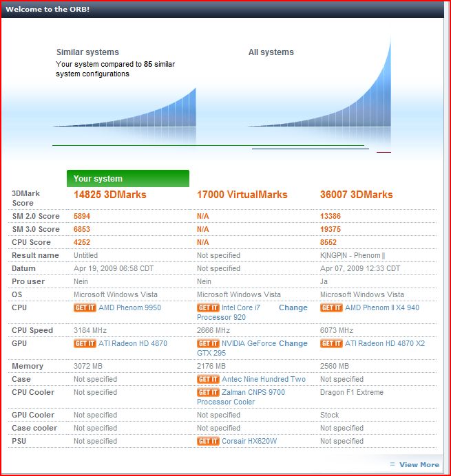Click memory value 3072 MB
Image resolution: width=451 pixels, height=476 pixels.
[x=88, y=366]
